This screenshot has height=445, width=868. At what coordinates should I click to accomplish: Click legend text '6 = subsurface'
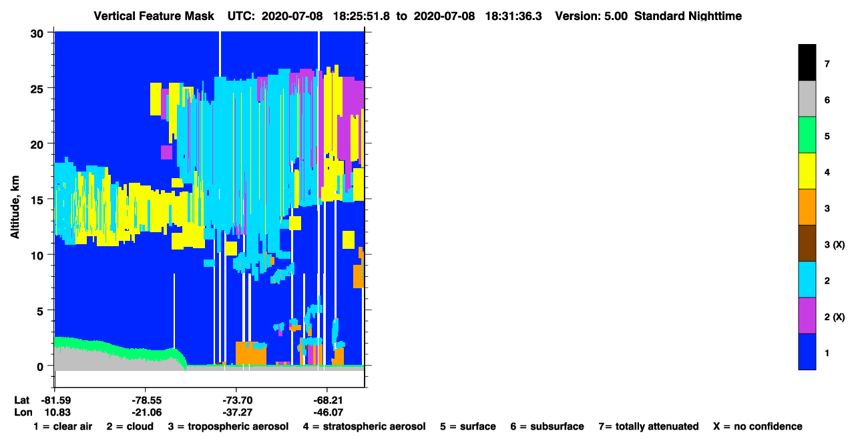(x=548, y=426)
